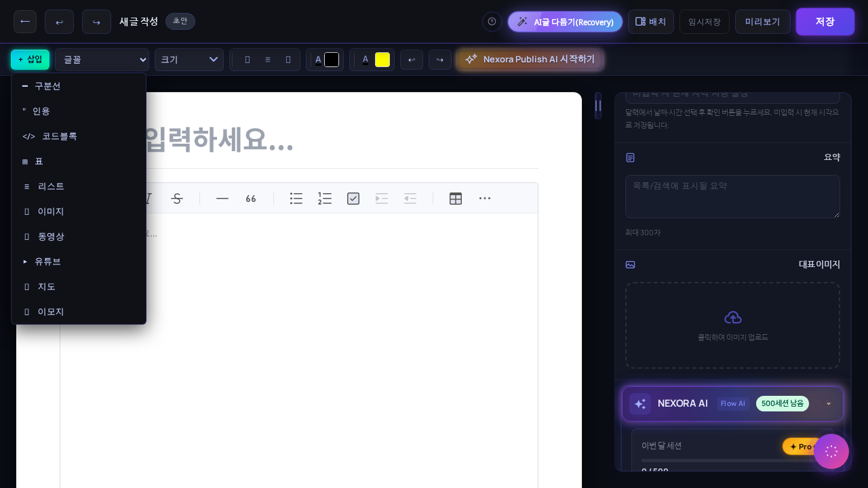Open the help question mark icon

click(492, 22)
